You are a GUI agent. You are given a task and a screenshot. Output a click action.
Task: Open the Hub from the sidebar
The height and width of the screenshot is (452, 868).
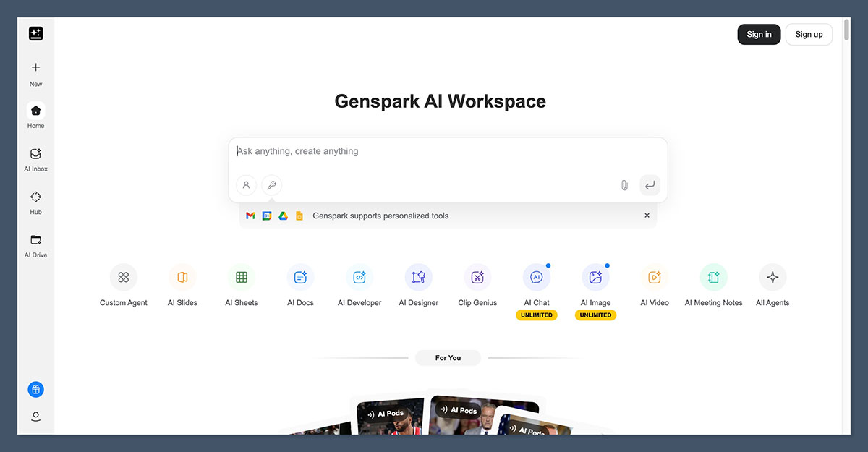tap(35, 201)
